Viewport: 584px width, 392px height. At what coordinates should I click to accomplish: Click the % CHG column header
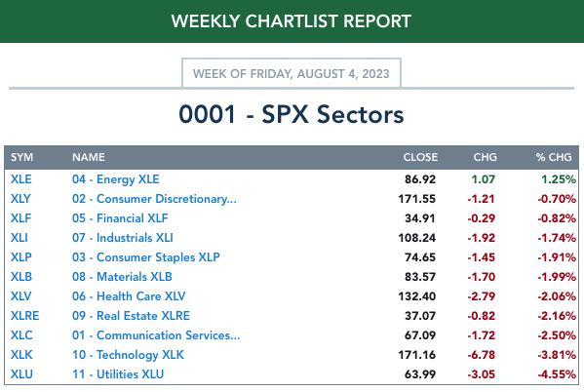pyautogui.click(x=554, y=157)
